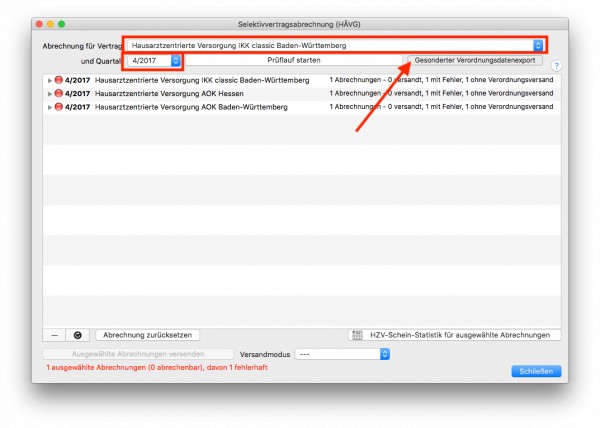Click red status icon of IKK classic row
The image size is (600, 428).
[x=59, y=80]
